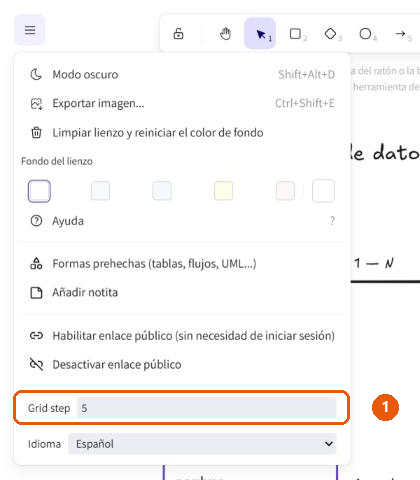Click the trash can icon
The height and width of the screenshot is (480, 420).
point(36,133)
